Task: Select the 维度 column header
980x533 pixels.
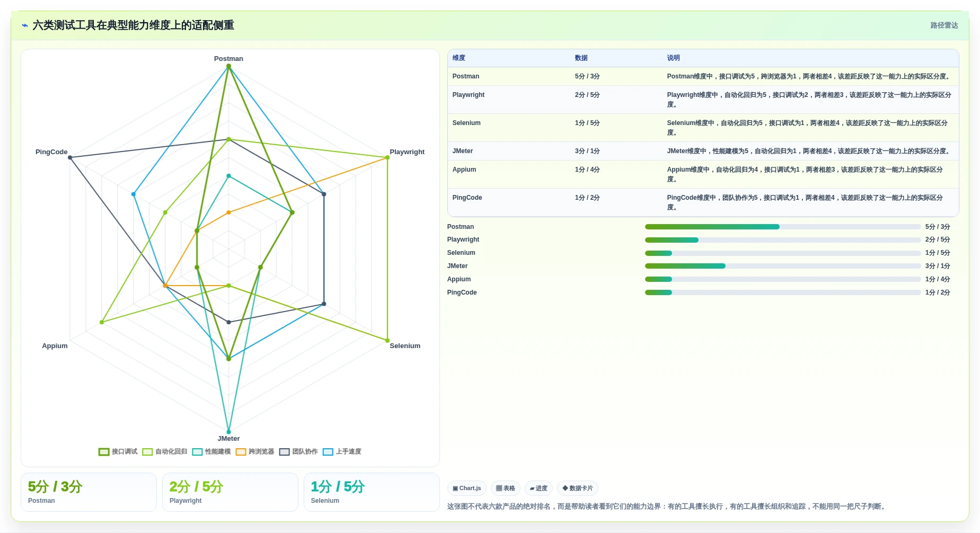Action: pos(459,58)
